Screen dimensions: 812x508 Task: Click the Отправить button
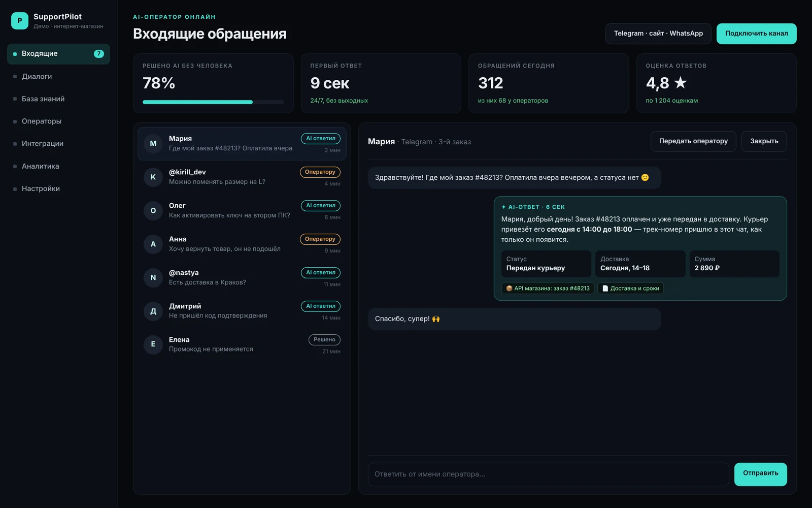[x=760, y=474]
